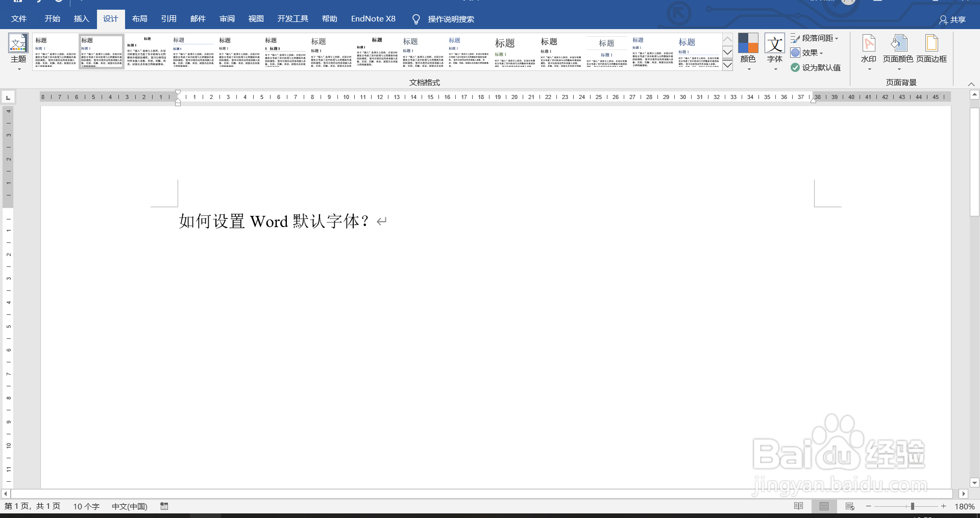This screenshot has height=518, width=980.
Task: Open the Themes (主题) gallery
Action: click(x=18, y=51)
